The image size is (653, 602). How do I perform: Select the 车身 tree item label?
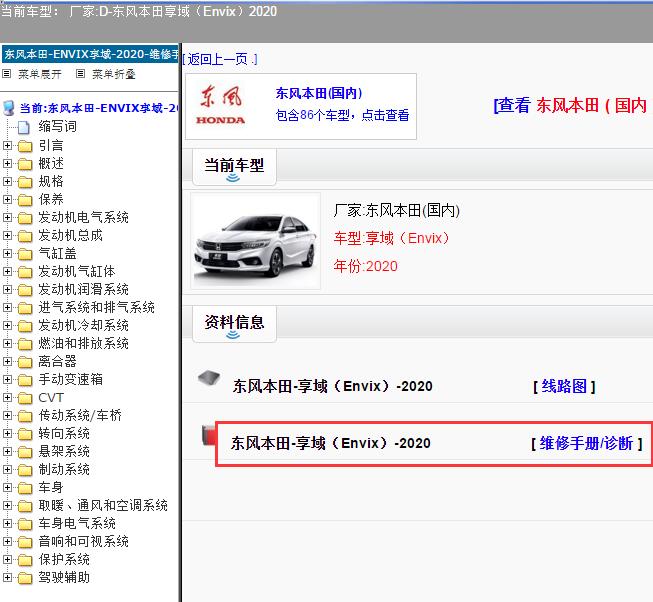point(51,487)
